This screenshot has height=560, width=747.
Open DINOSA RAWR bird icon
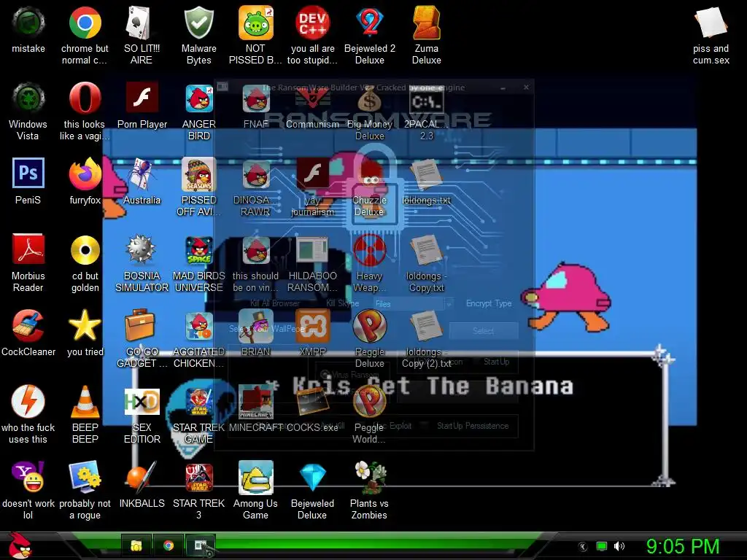click(256, 174)
